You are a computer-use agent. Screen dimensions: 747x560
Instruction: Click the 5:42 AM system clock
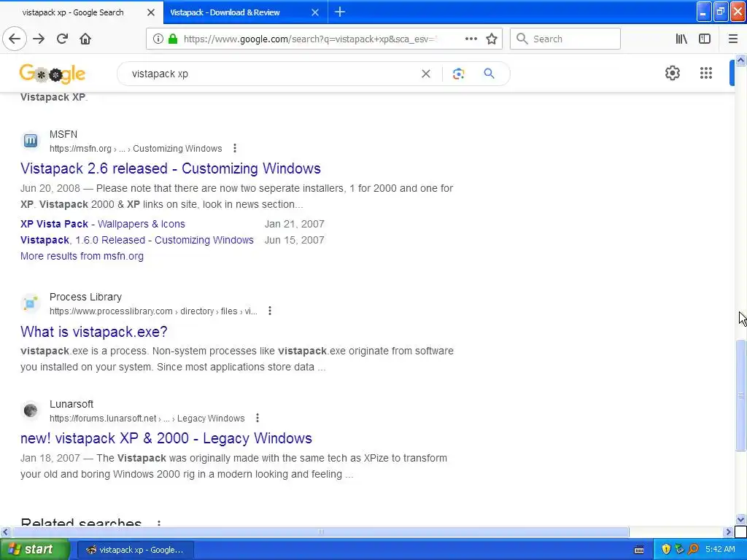pyautogui.click(x=720, y=549)
